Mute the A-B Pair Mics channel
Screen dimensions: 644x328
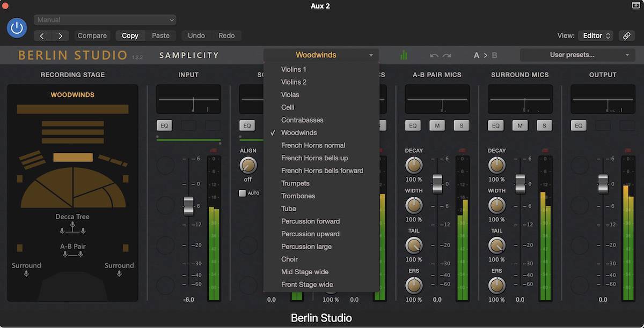point(437,125)
